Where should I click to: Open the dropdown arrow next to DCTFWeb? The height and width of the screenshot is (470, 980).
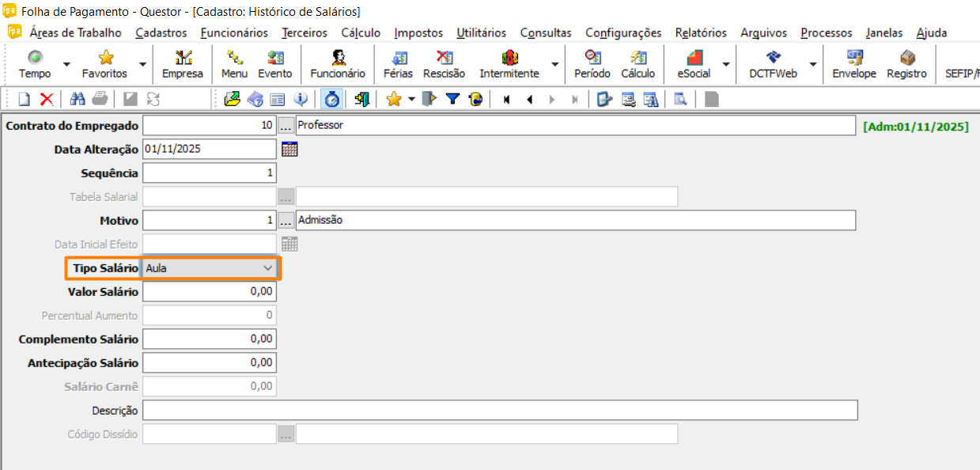coord(812,65)
